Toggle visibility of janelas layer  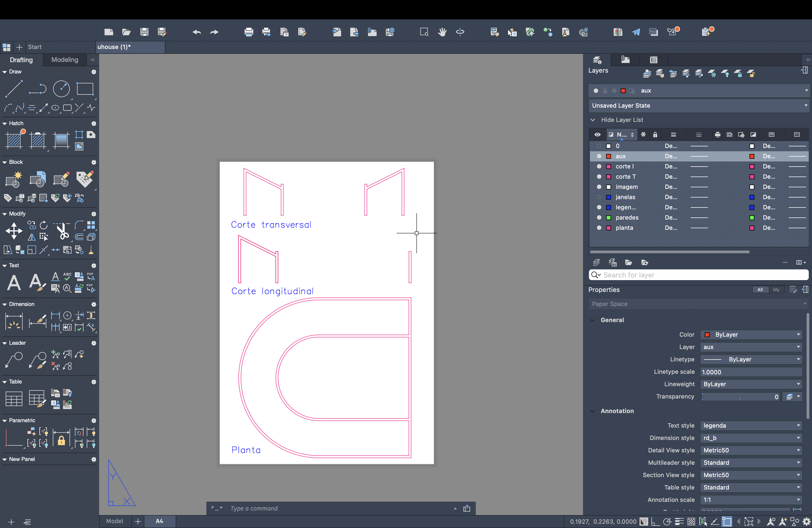(x=599, y=197)
